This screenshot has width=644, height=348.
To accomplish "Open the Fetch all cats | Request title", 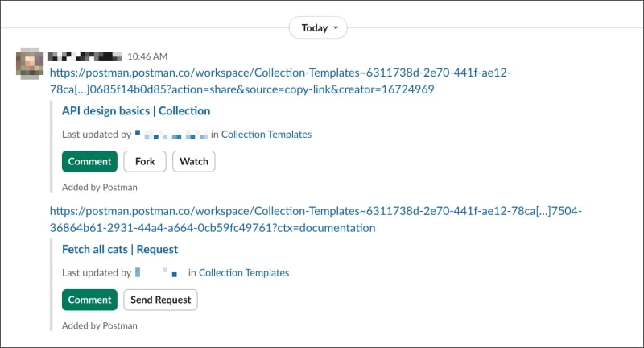I will coord(120,250).
